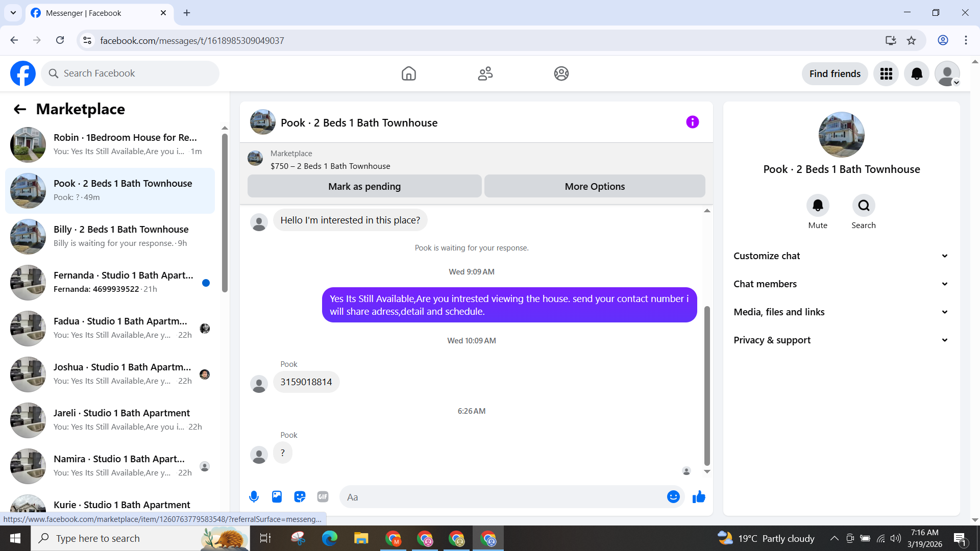Expand the Customize chat section
Viewport: 980px width, 551px height.
[x=841, y=256]
